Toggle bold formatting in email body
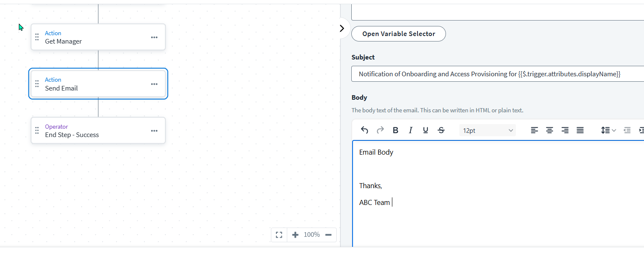644x259 pixels. click(x=395, y=130)
